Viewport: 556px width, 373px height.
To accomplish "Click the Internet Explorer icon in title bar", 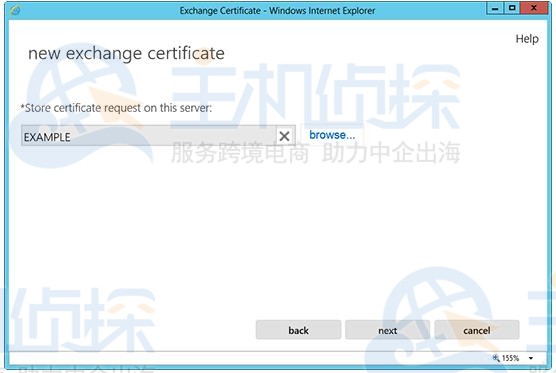I will 15,11.
